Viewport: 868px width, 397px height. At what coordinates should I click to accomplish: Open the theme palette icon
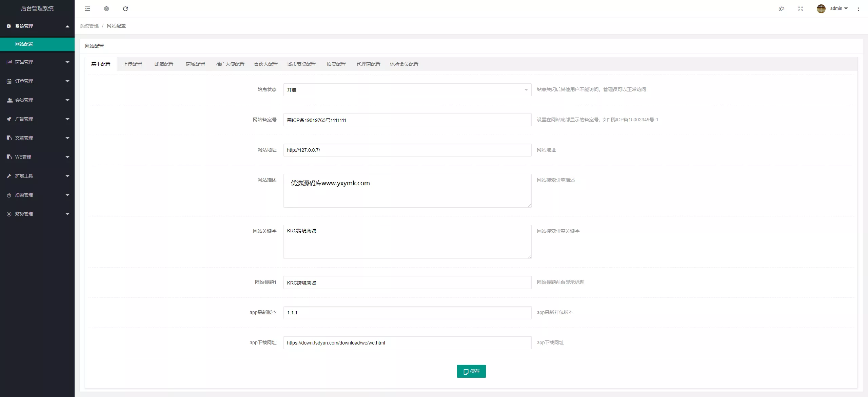(782, 9)
